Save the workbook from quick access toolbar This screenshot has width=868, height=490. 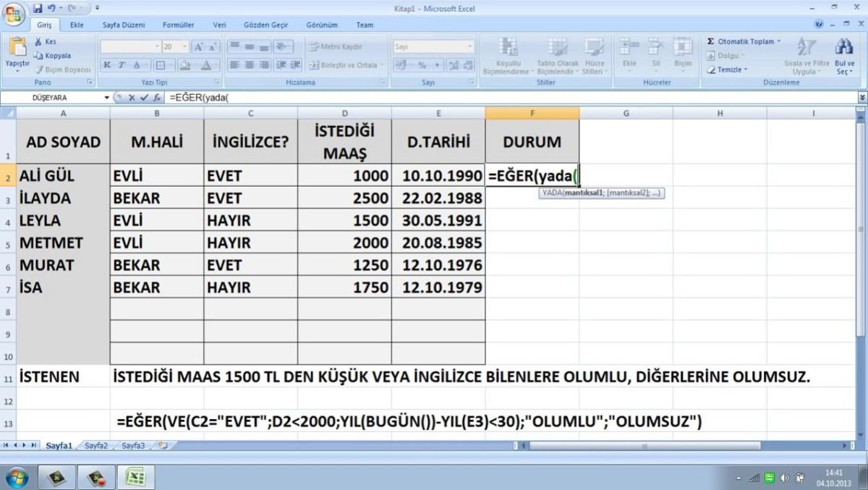[38, 8]
